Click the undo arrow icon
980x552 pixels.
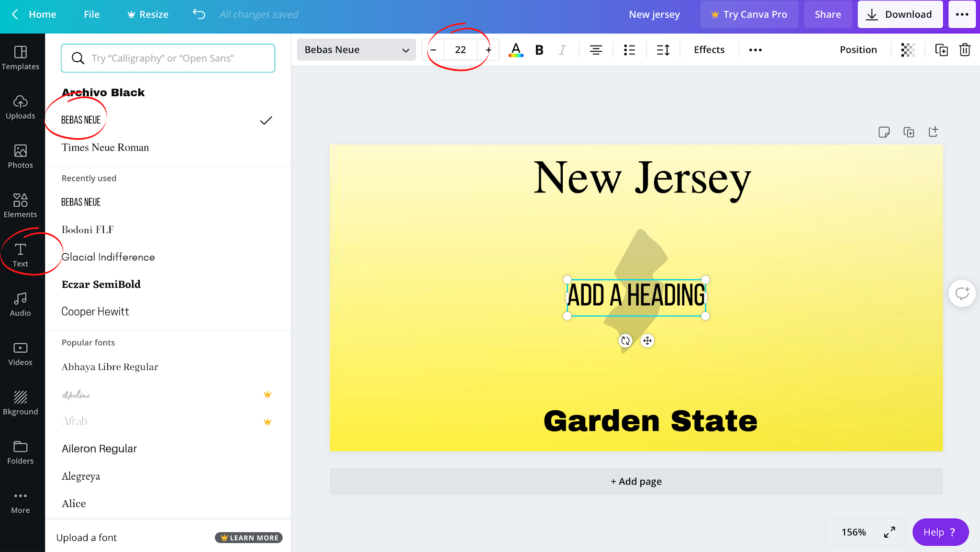coord(199,14)
